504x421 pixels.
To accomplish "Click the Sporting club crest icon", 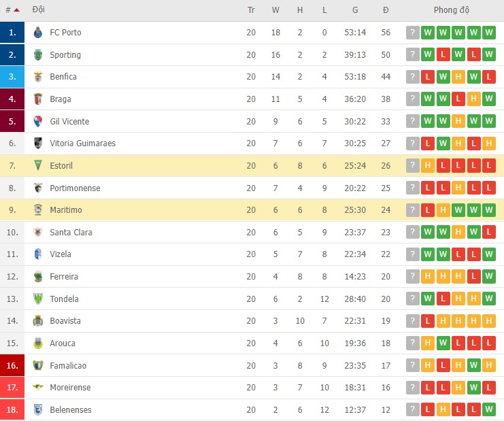I will (x=38, y=55).
